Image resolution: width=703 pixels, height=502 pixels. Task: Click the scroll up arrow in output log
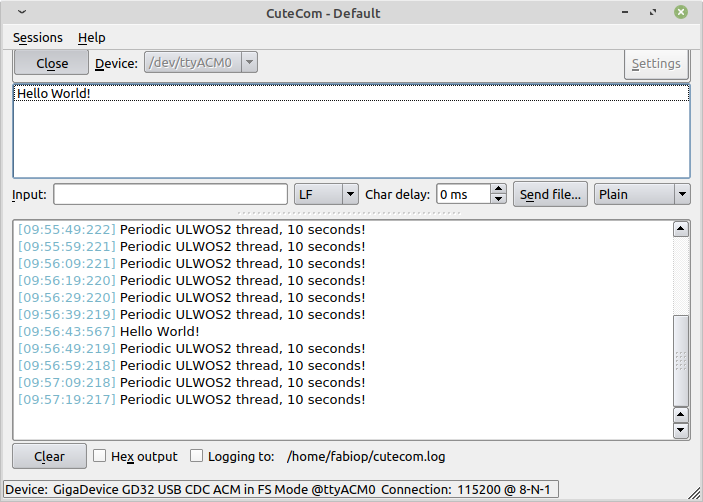(681, 229)
